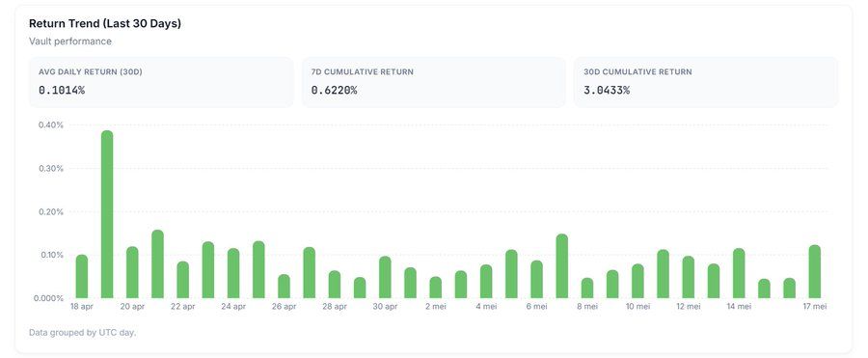Click the bar above the 28 apr label

335,285
